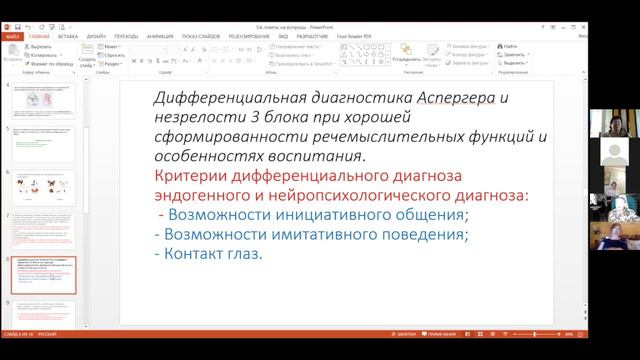Screen dimensions: 640x360
Task: Click the Вставить paste button
Action: 13,54
